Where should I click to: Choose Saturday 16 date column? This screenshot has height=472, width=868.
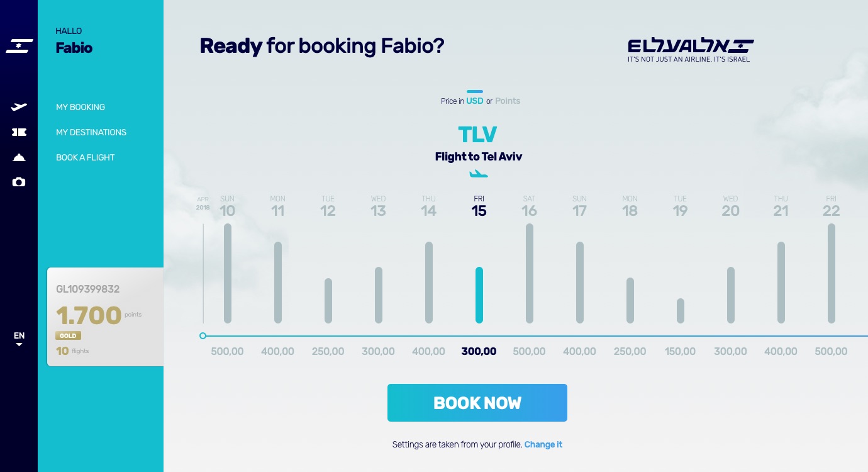[x=530, y=206]
